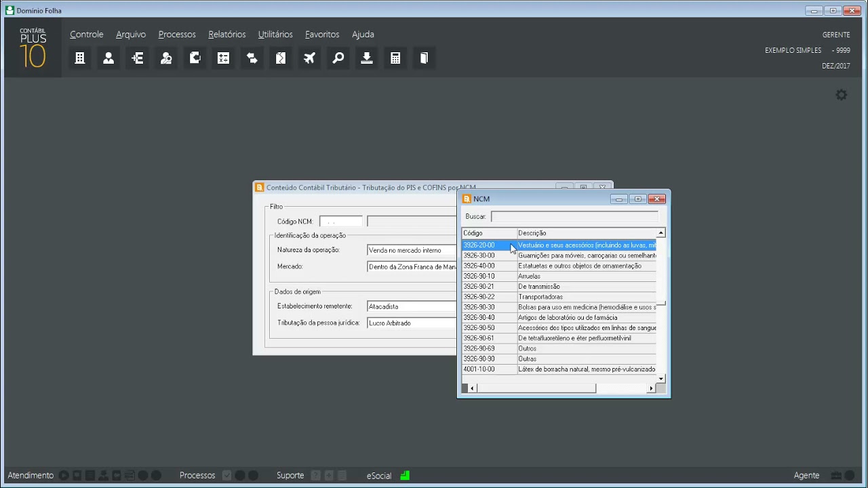The image size is (868, 488).
Task: Select row 3926-30-00 Guarnições para móveis
Action: tap(559, 256)
